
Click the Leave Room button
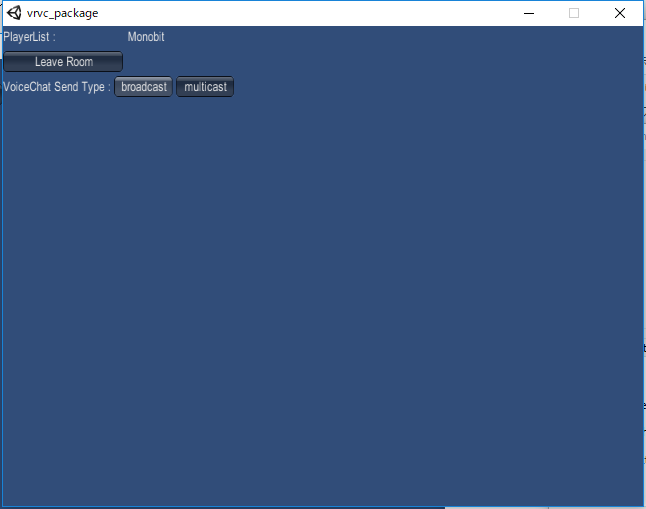(63, 62)
